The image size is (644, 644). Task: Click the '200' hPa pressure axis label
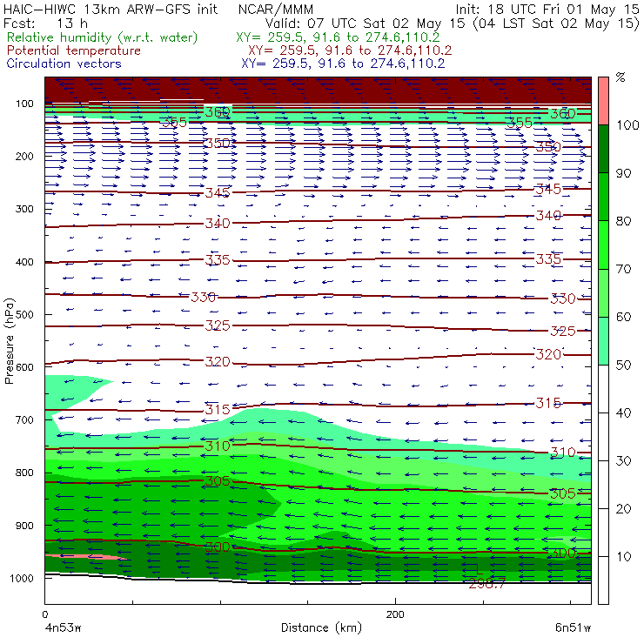(x=24, y=156)
